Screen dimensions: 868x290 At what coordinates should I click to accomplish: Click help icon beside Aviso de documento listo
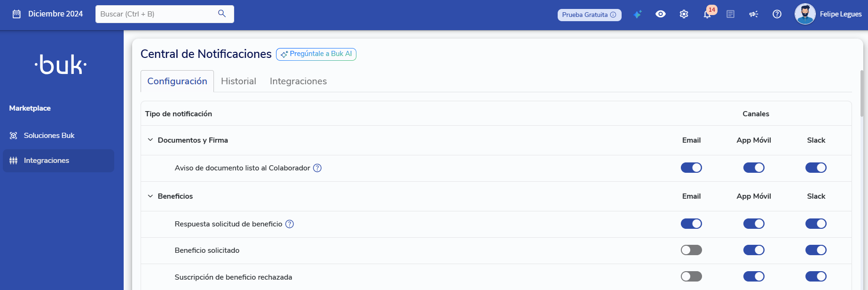pyautogui.click(x=317, y=168)
